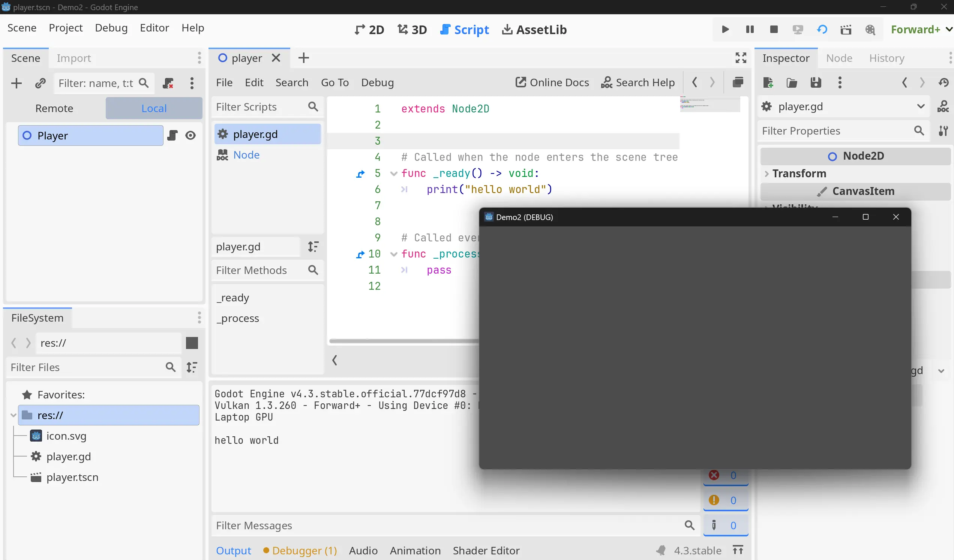Switch to the Import dock tab
The height and width of the screenshot is (560, 954).
(74, 58)
